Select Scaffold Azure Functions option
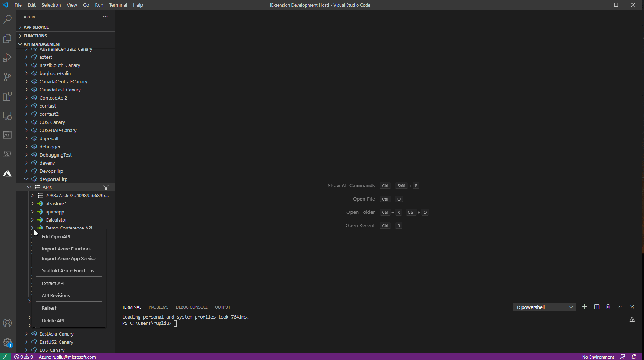 (69, 270)
